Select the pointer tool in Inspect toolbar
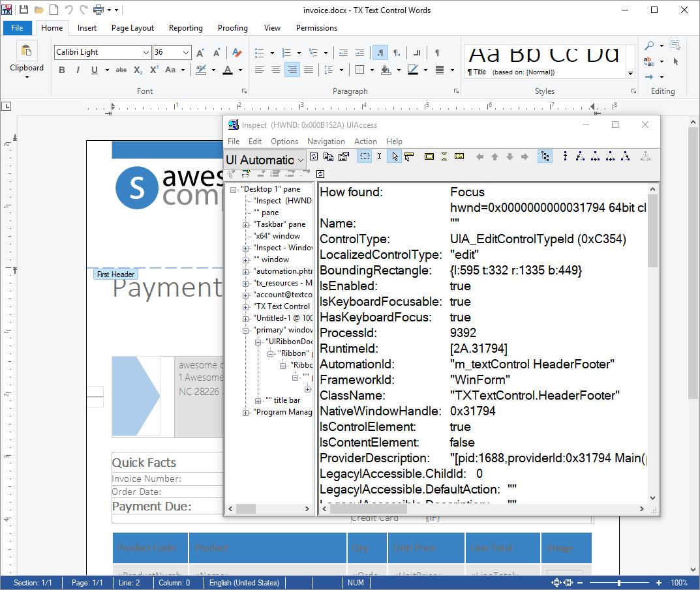The image size is (700, 590). [x=393, y=156]
